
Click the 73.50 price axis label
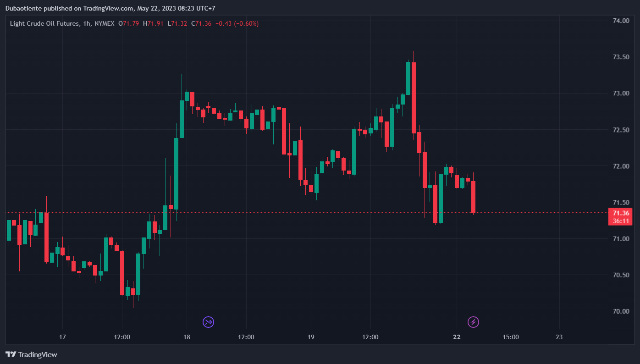621,57
